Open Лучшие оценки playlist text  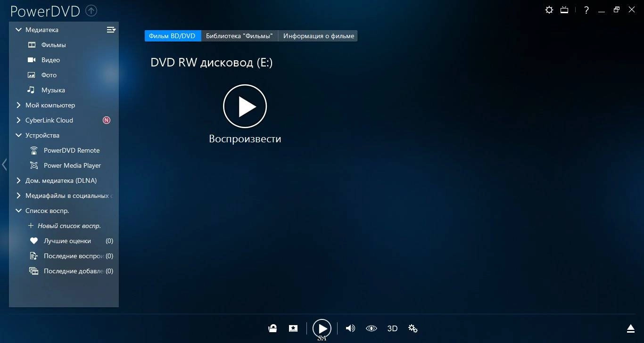67,241
